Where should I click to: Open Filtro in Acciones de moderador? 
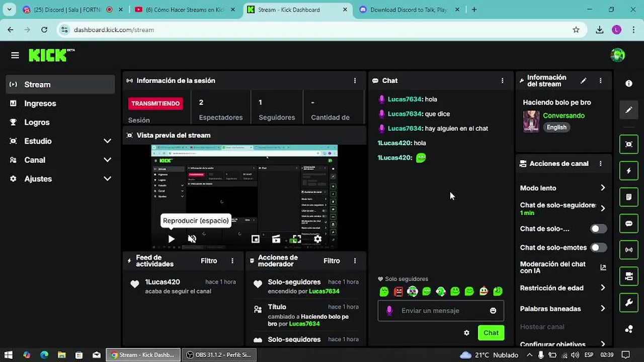[x=332, y=261]
